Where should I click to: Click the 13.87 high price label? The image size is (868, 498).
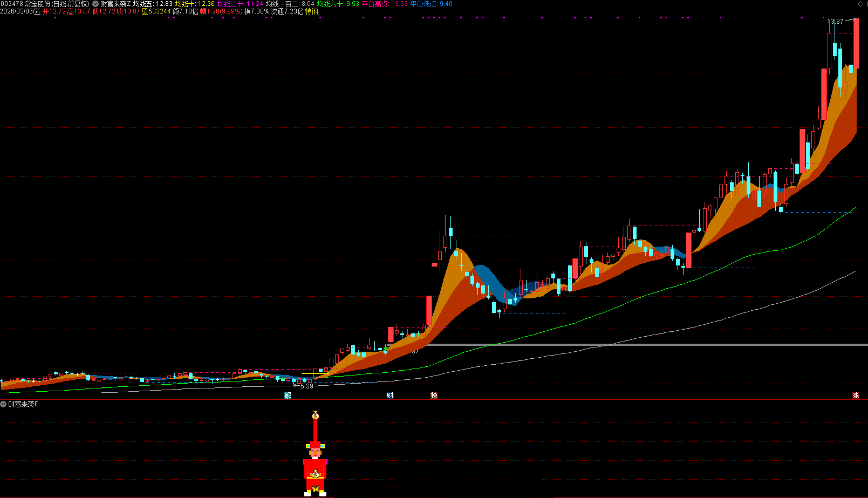835,22
